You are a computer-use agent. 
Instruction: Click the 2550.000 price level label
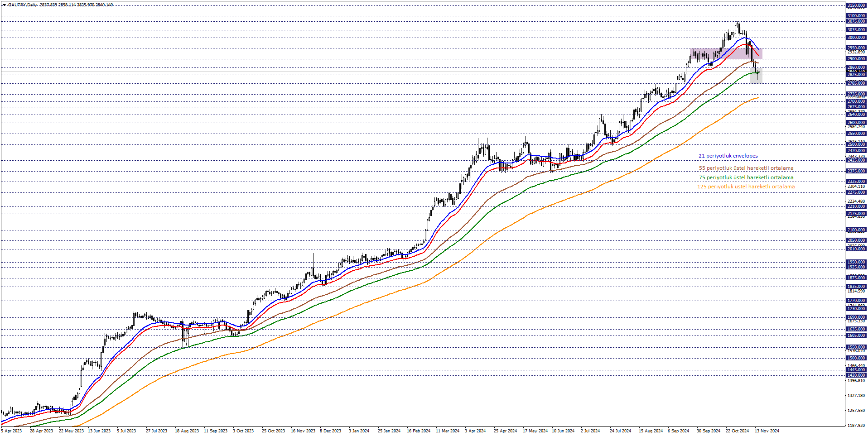click(x=856, y=134)
